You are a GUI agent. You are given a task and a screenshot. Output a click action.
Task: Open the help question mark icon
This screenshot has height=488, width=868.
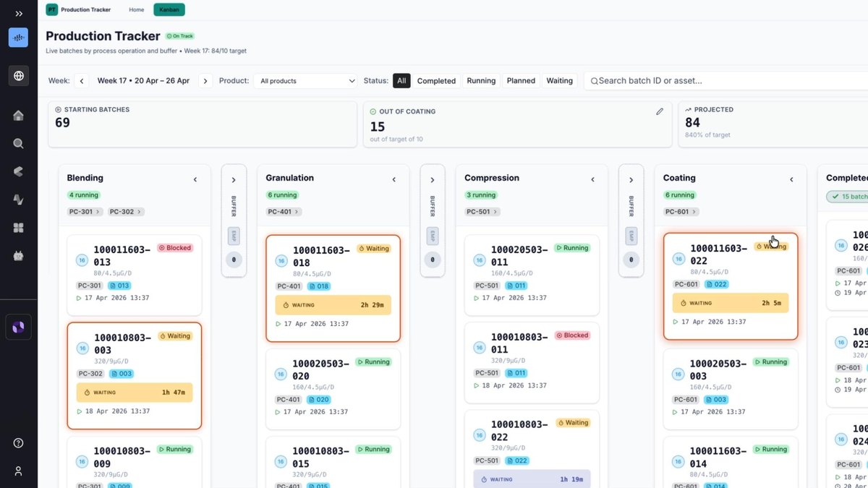tap(19, 443)
